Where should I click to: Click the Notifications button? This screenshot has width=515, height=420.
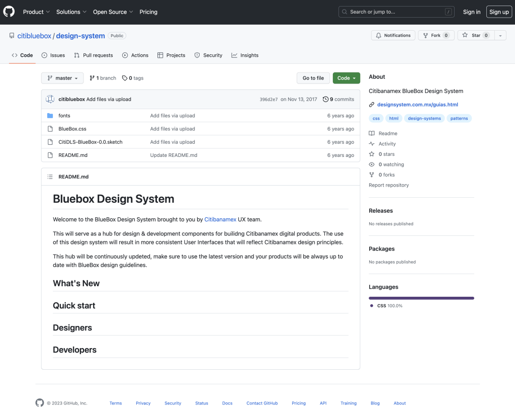pyautogui.click(x=393, y=36)
